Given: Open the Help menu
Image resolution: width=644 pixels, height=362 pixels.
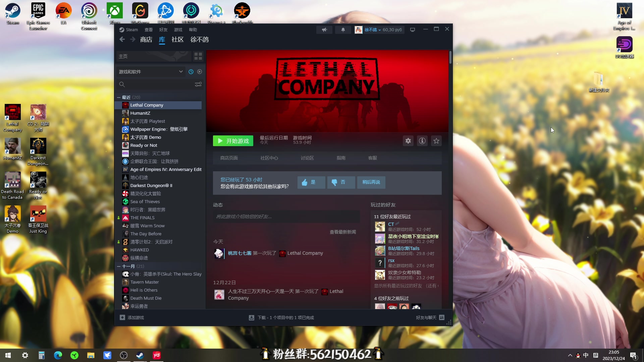Looking at the screenshot, I should pos(193,30).
